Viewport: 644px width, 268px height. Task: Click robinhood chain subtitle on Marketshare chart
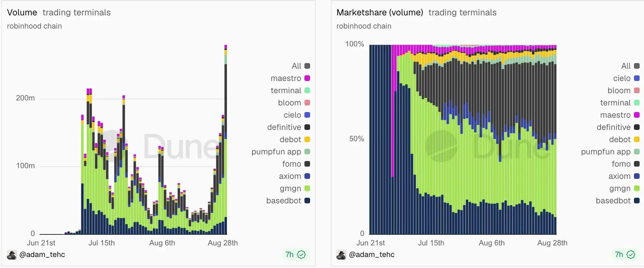[364, 26]
